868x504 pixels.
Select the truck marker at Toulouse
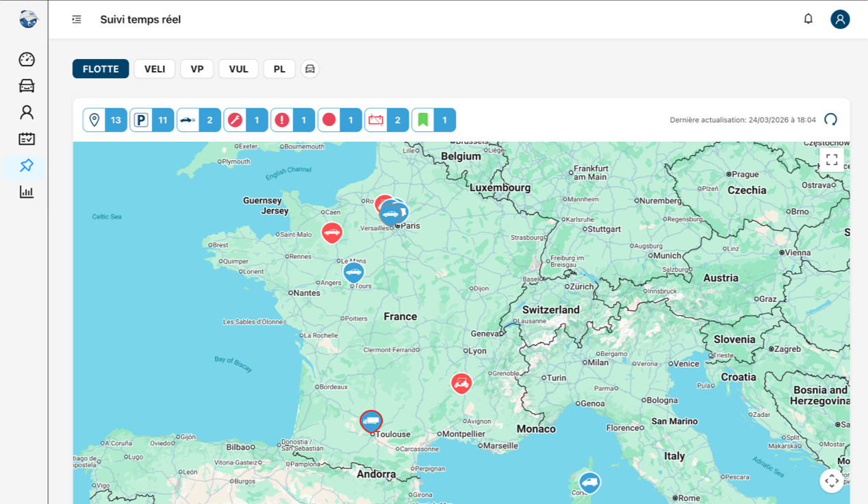click(372, 421)
